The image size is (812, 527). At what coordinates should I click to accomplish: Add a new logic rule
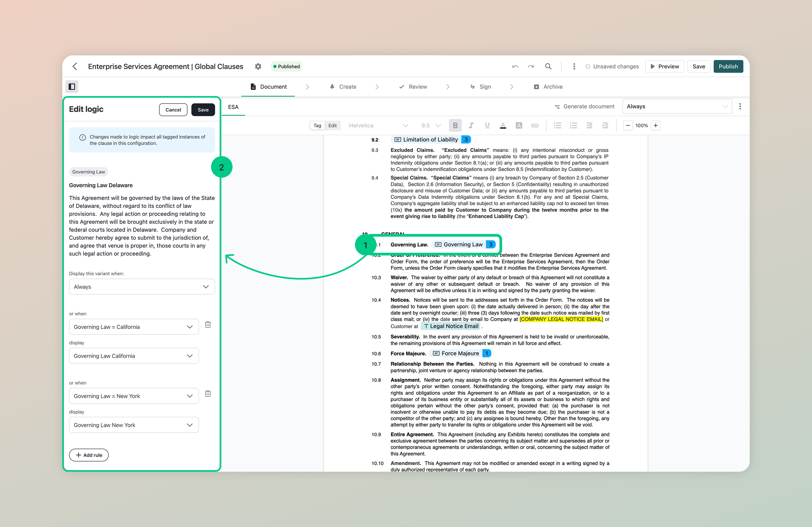pyautogui.click(x=89, y=455)
